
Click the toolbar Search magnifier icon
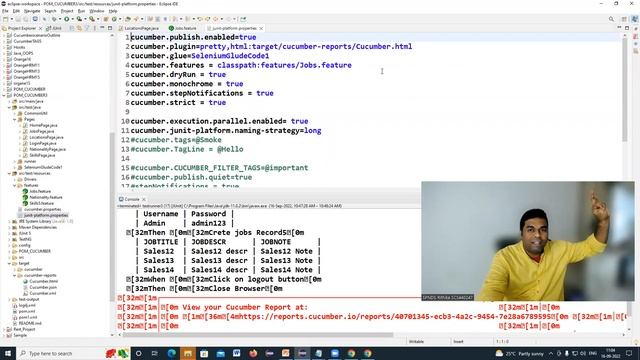611,19
